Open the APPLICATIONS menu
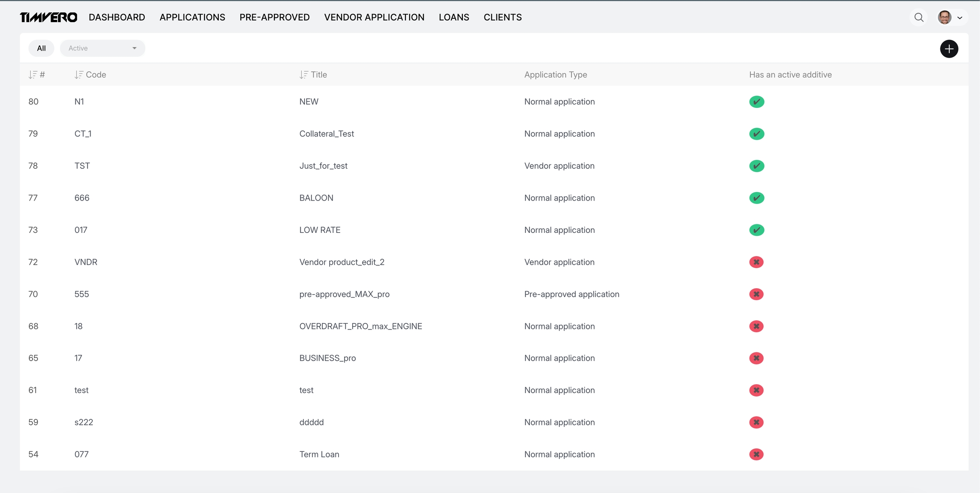 (192, 17)
